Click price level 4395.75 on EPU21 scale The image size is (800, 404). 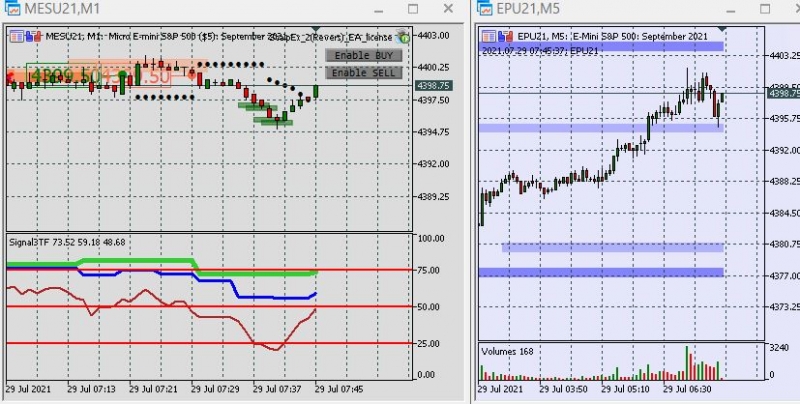click(784, 119)
